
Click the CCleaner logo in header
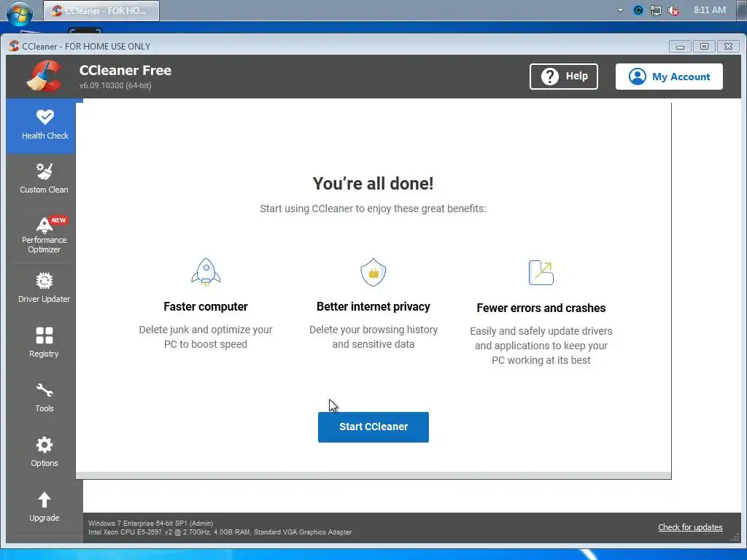44,76
